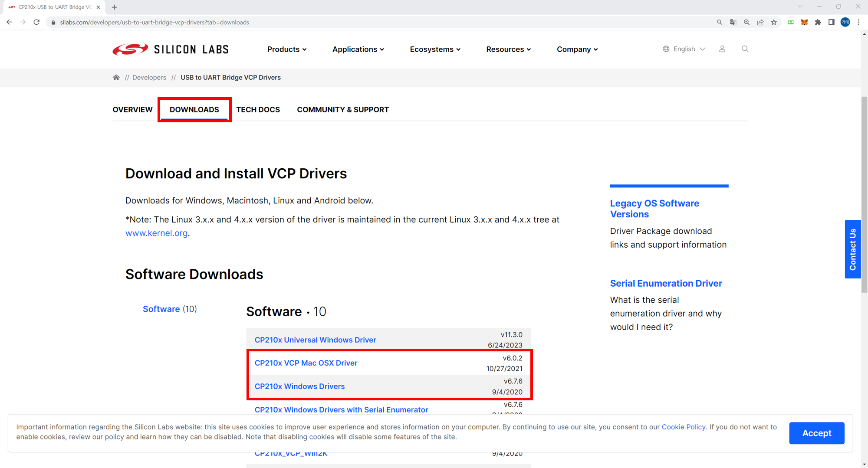Viewport: 868px width, 468px height.
Task: Click the 'USB to UART Bridge VCP Drivers' breadcrumb text
Action: coord(230,77)
